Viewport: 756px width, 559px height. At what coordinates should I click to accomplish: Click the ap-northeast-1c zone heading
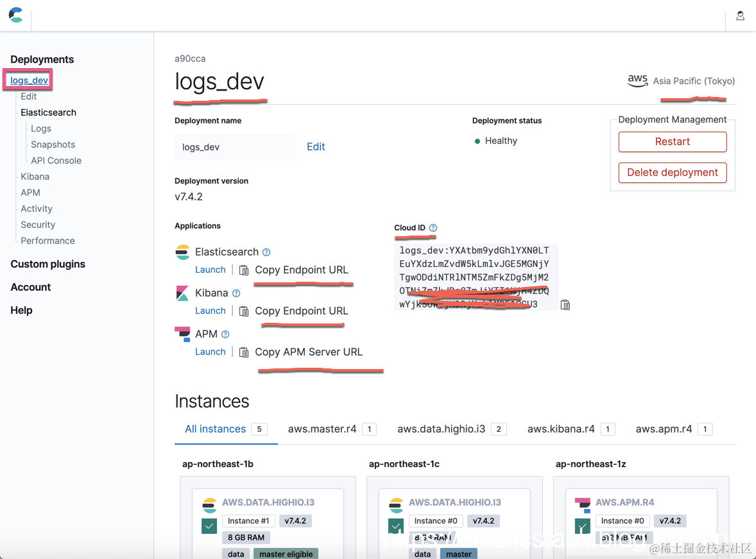[x=404, y=464]
